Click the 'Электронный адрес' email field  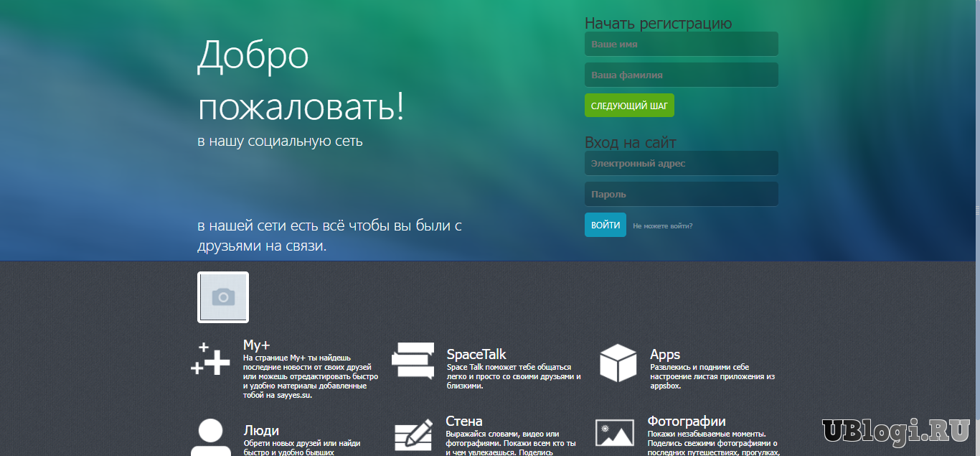click(681, 164)
